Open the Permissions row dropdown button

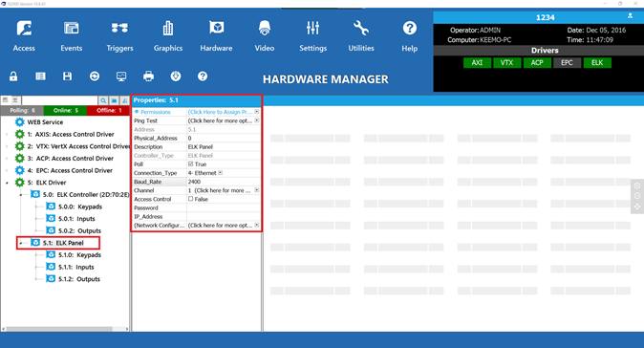(x=257, y=112)
